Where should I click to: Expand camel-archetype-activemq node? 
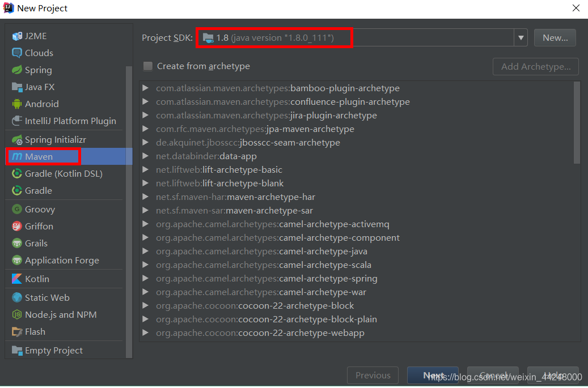146,224
